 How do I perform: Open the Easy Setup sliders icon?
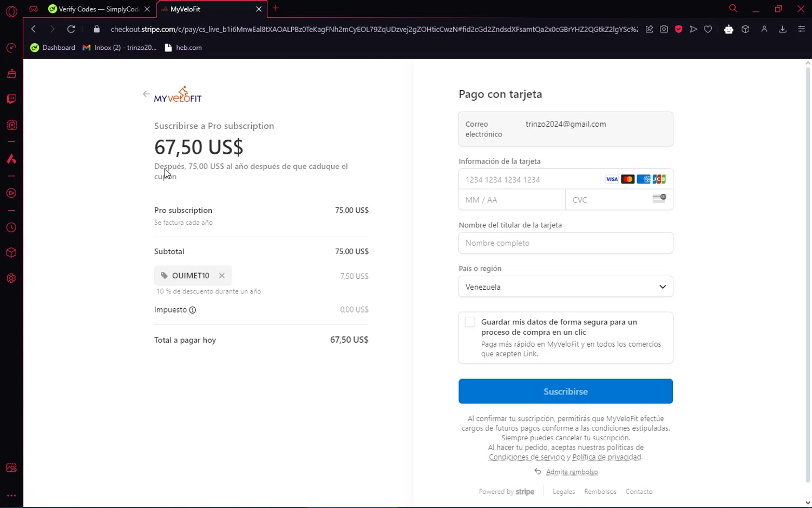801,29
